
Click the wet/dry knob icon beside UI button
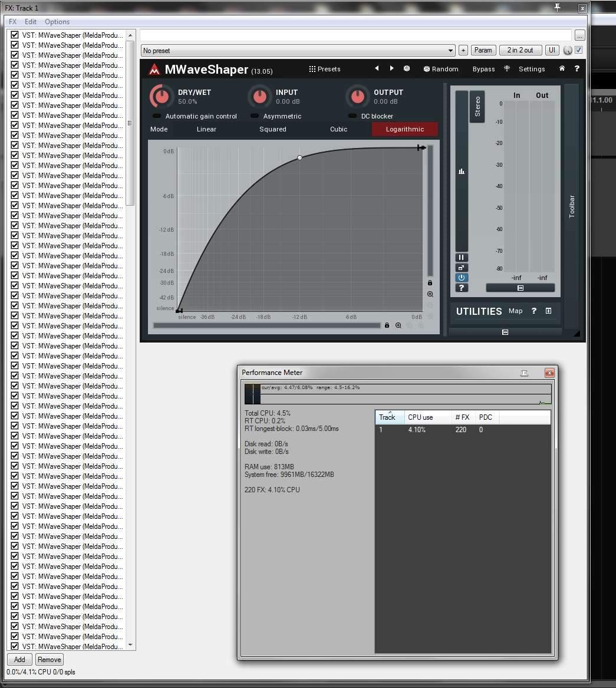[568, 51]
